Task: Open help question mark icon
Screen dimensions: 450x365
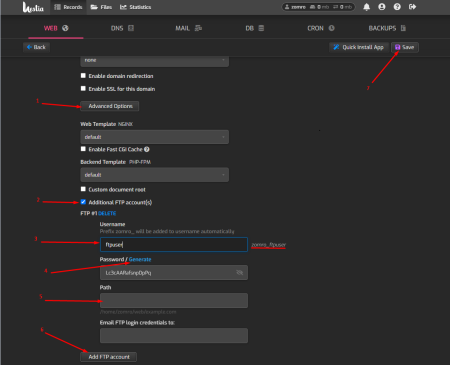Action: [397, 7]
